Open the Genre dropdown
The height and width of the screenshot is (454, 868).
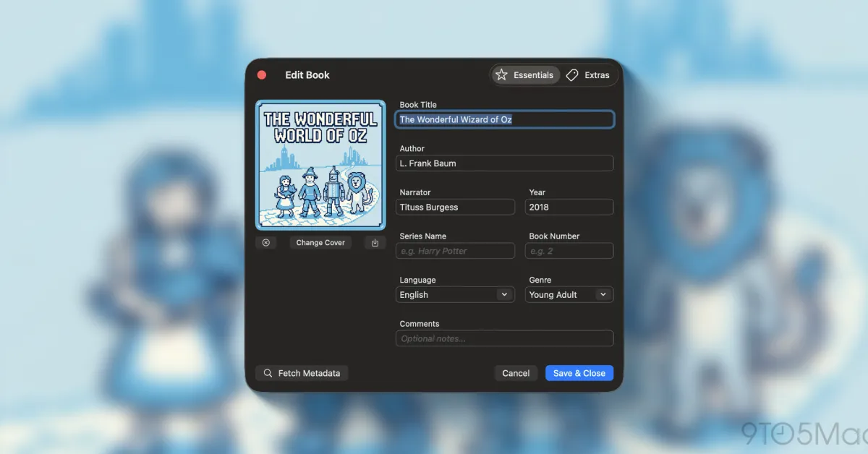pyautogui.click(x=569, y=294)
